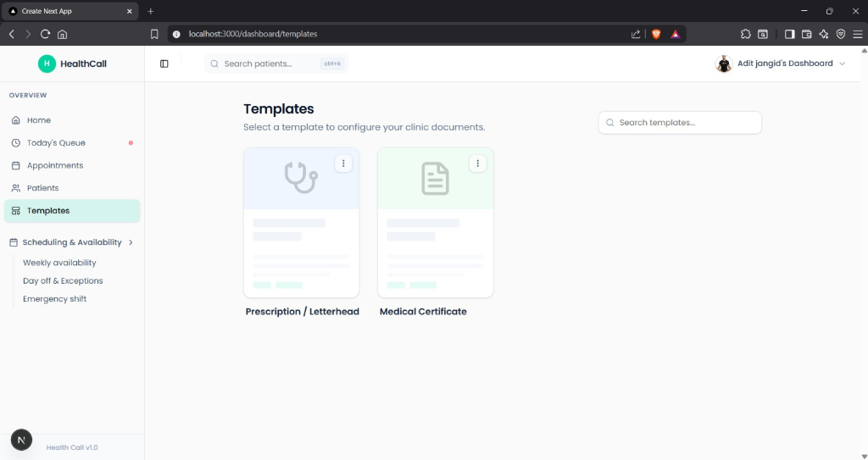Click the stethoscope icon on Prescription card
868x460 pixels.
(301, 178)
